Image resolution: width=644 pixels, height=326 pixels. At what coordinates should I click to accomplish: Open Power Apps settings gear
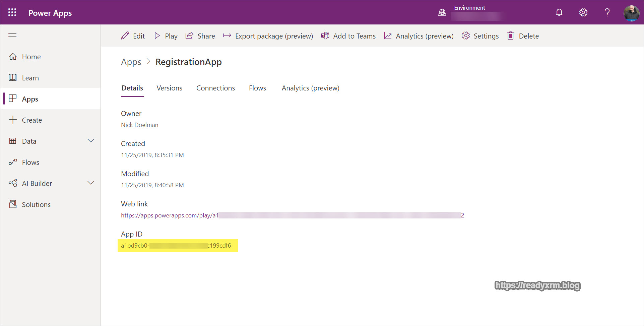click(583, 12)
